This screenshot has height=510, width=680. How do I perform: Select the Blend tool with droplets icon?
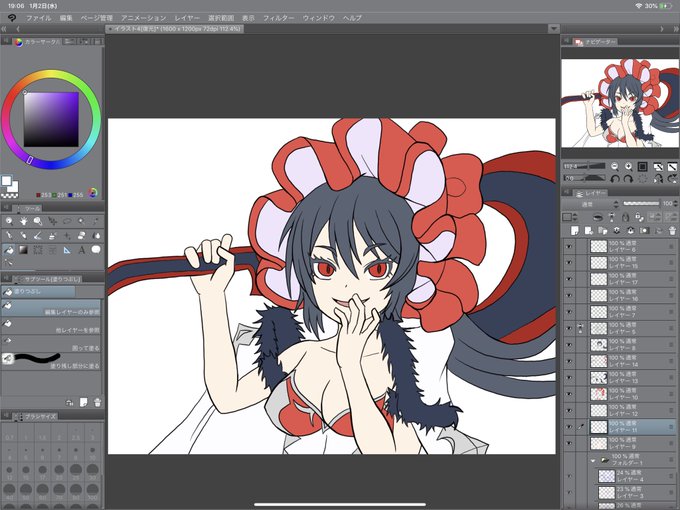click(x=96, y=235)
